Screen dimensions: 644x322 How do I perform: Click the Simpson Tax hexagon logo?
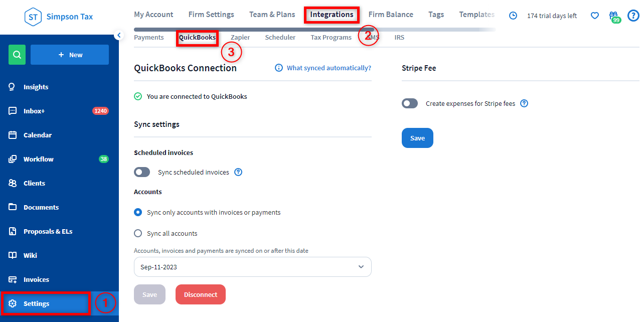click(x=33, y=17)
